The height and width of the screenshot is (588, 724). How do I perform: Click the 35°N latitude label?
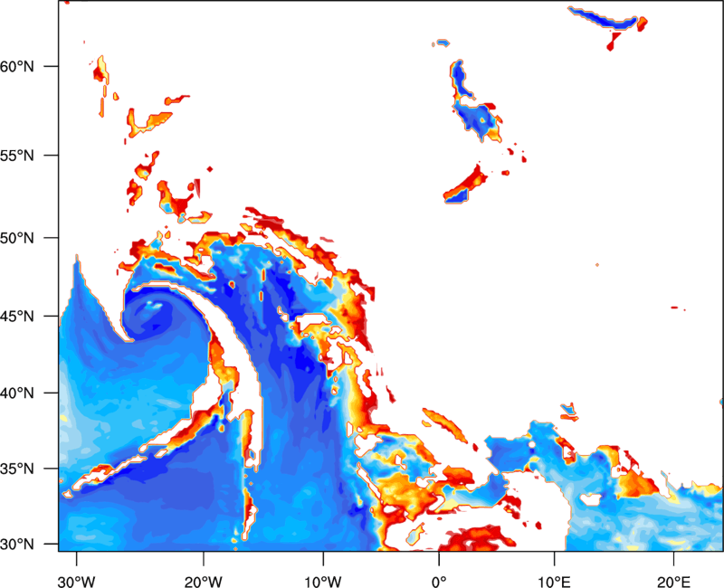tap(17, 469)
